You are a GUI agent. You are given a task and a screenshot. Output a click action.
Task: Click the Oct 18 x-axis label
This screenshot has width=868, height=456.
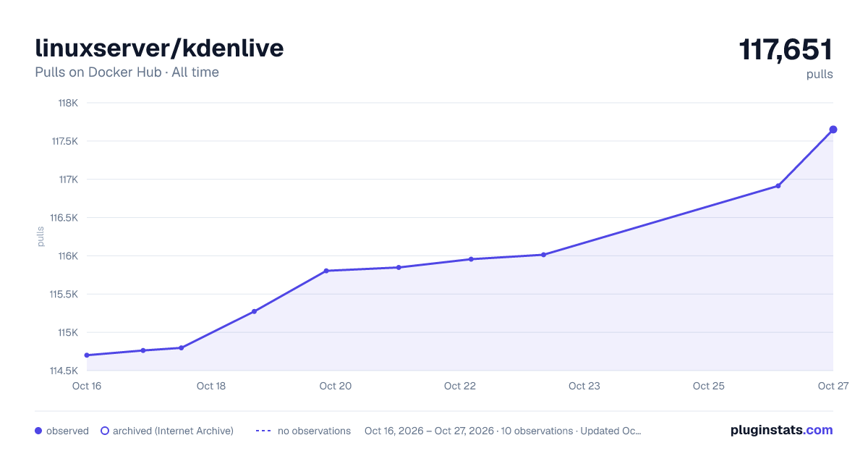tap(211, 386)
